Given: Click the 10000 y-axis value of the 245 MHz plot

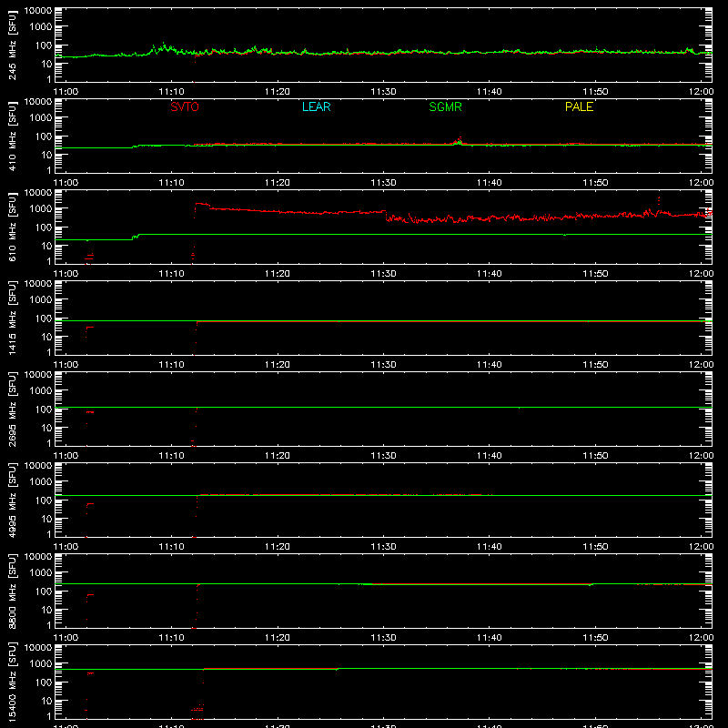Looking at the screenshot, I should [x=38, y=11].
